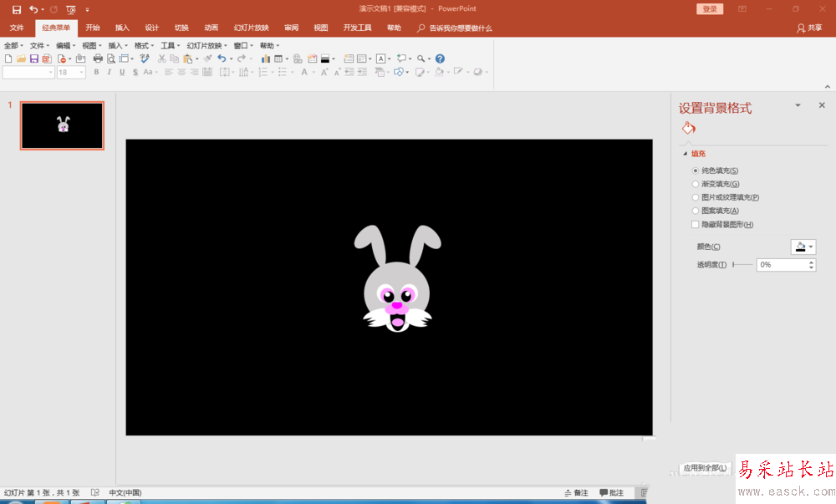Screen dimensions: 836x504
Task: Select the slide 1 thumbnail
Action: tap(62, 126)
